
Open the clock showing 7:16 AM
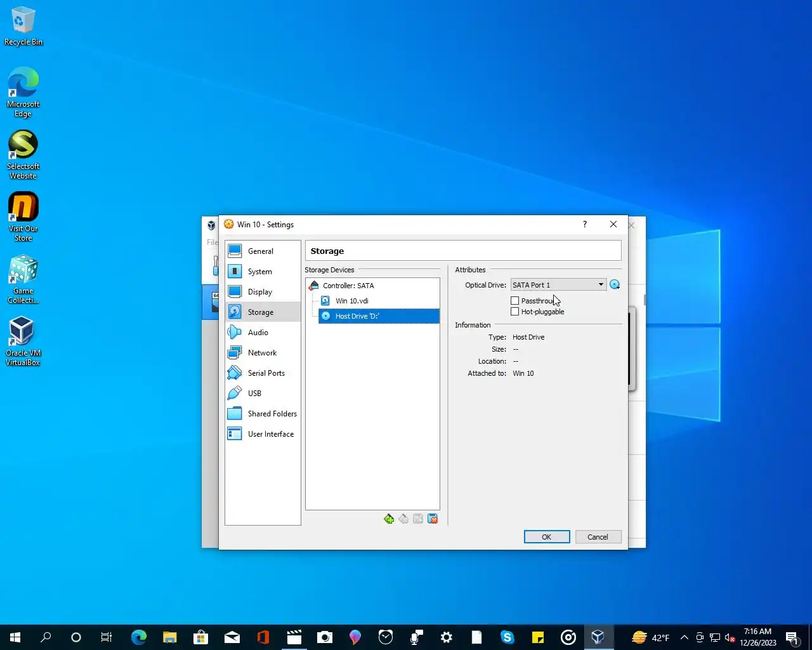point(758,637)
